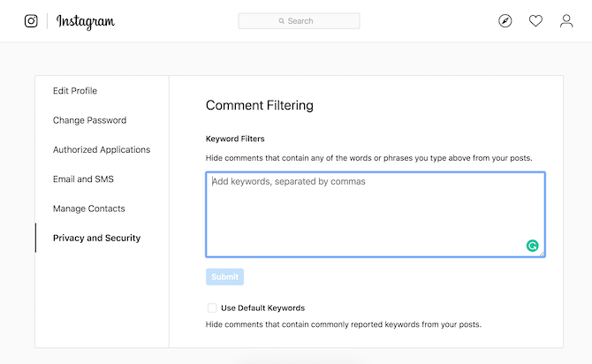This screenshot has width=592, height=364.
Task: Select Authorized Applications in sidebar
Action: coord(102,150)
